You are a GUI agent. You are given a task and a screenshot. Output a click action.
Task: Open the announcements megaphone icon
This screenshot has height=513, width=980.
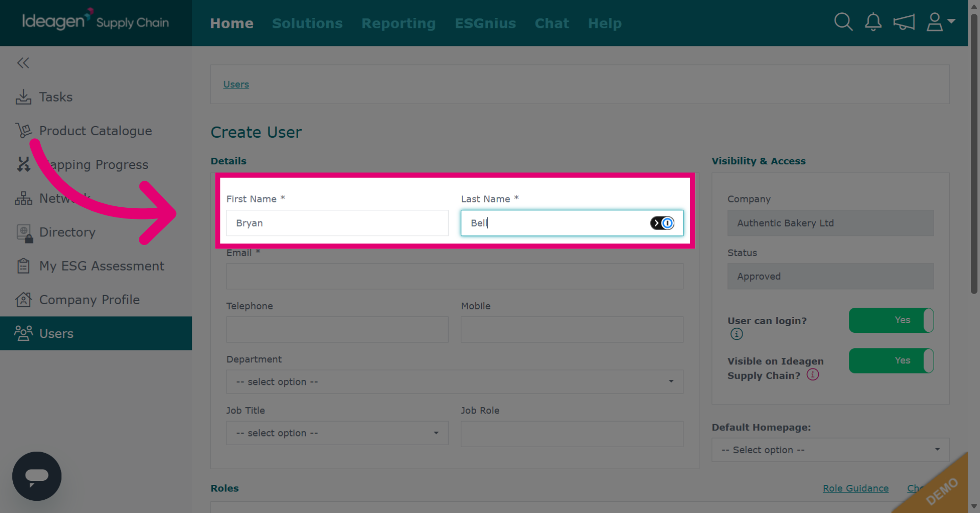(x=903, y=22)
